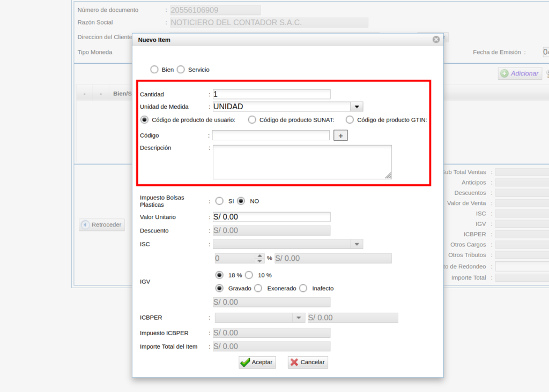This screenshot has width=549, height=392.
Task: Choose Código de producto SUNAT option
Action: (252, 120)
